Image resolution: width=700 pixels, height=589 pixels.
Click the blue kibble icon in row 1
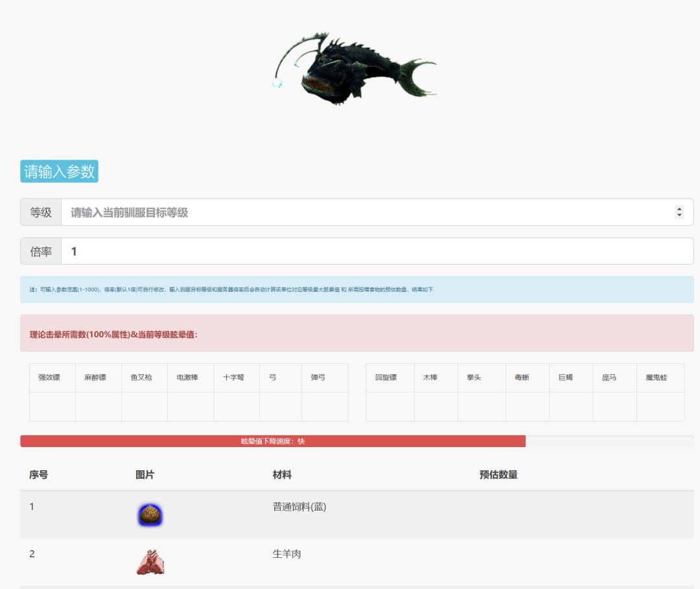point(150,515)
